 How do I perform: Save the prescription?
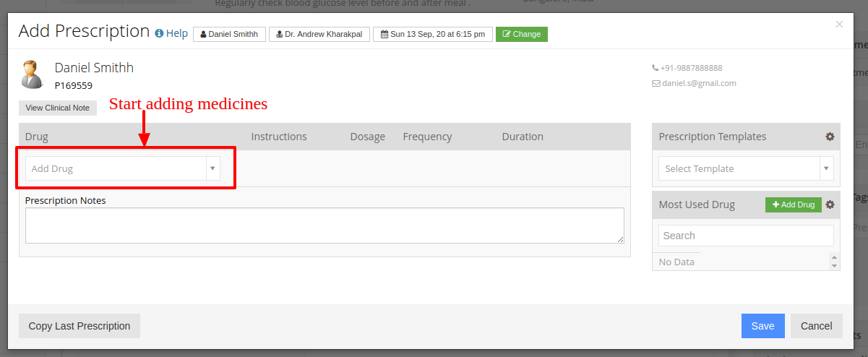tap(762, 326)
